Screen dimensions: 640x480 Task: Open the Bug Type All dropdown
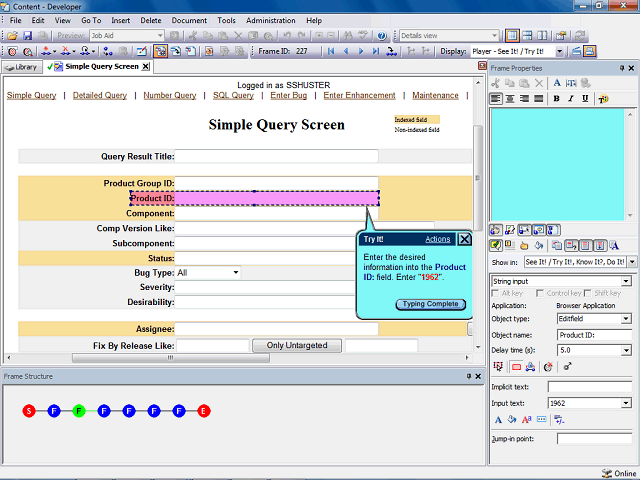coord(236,273)
